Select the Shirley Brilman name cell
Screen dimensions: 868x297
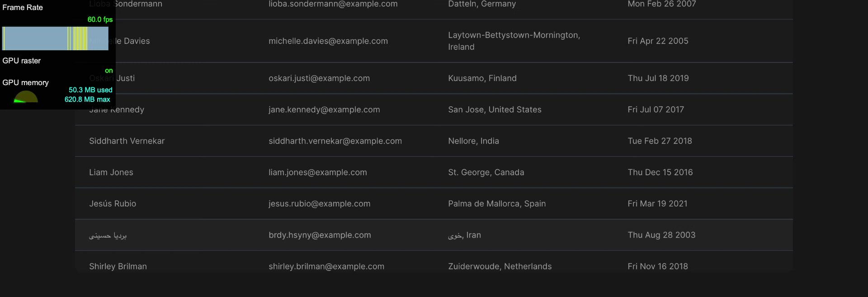[x=118, y=266]
